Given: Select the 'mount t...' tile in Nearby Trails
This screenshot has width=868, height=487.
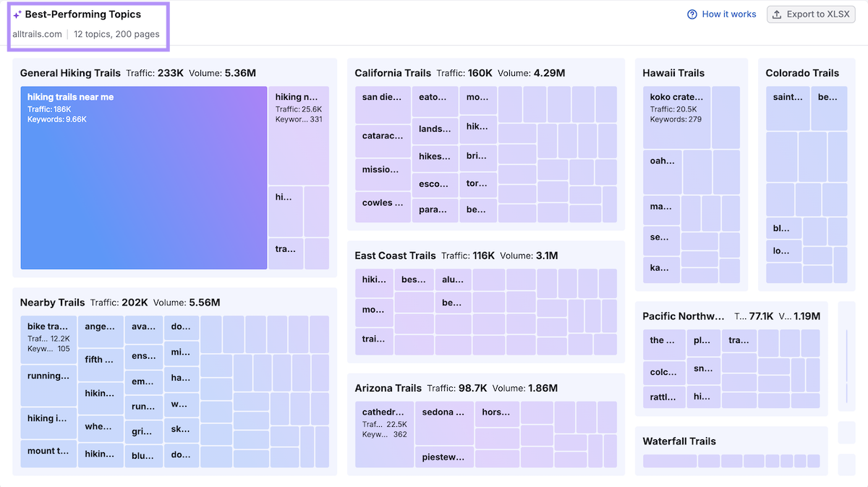Looking at the screenshot, I should pyautogui.click(x=48, y=453).
